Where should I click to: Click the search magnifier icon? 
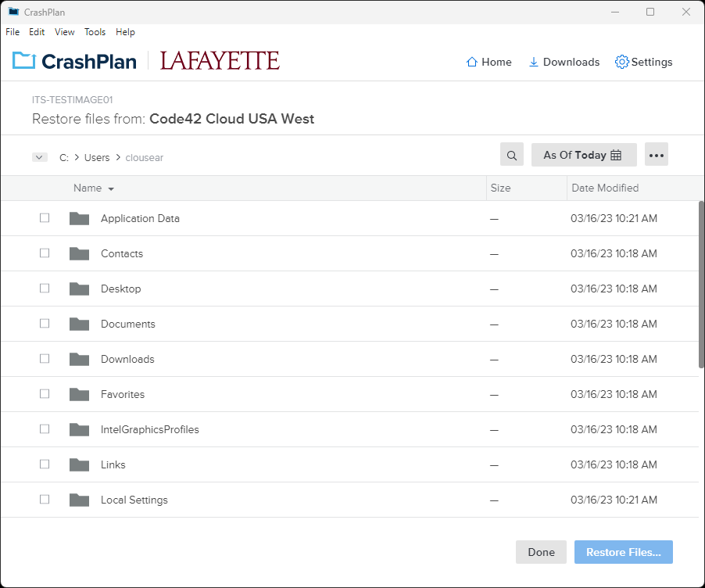point(512,155)
